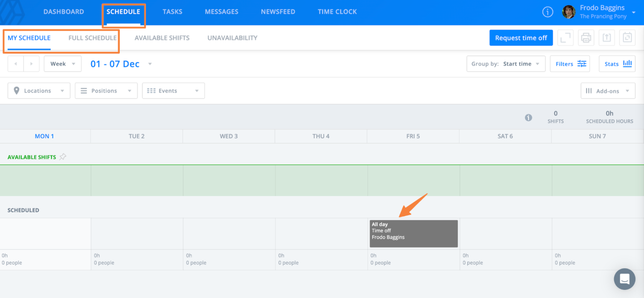
Task: Toggle the Stats panel
Action: (x=617, y=64)
